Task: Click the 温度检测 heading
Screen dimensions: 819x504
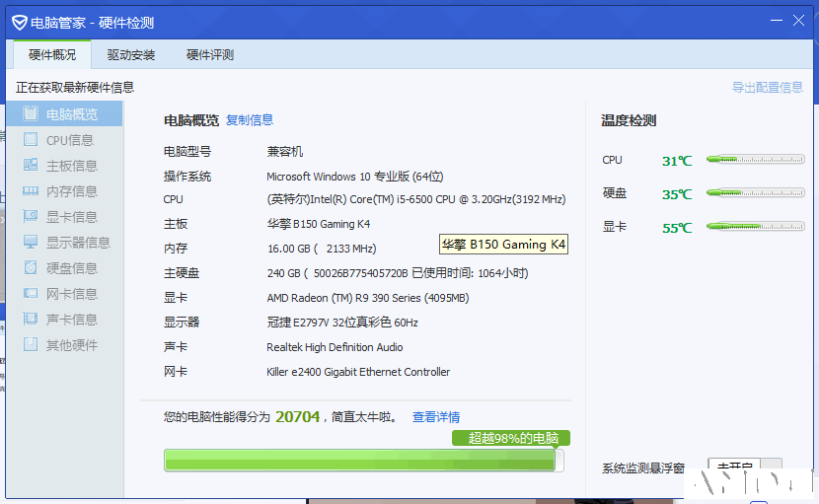Action: coord(629,120)
